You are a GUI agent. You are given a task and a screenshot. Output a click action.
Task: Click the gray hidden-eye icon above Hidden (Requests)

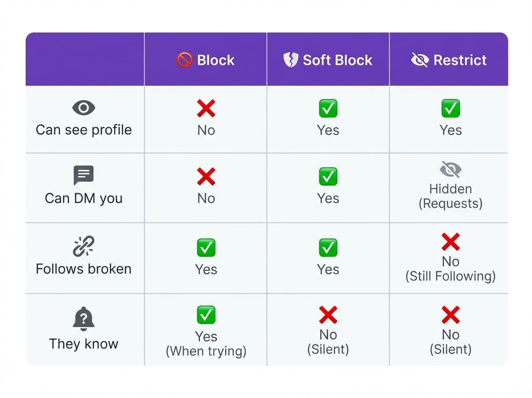[450, 169]
